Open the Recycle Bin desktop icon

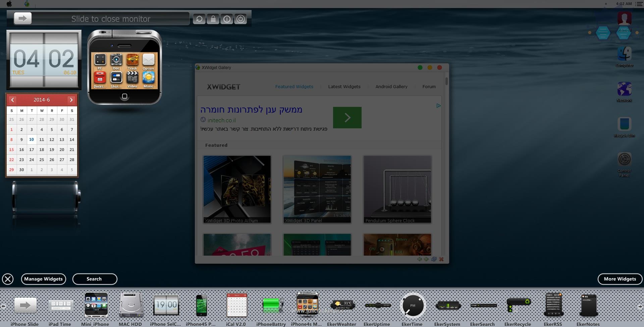624,127
